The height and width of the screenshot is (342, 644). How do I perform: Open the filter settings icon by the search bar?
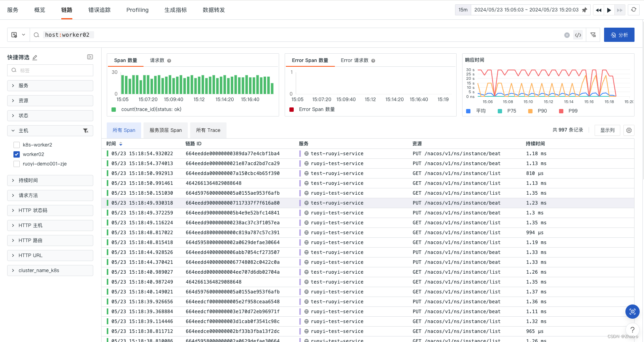coord(593,35)
